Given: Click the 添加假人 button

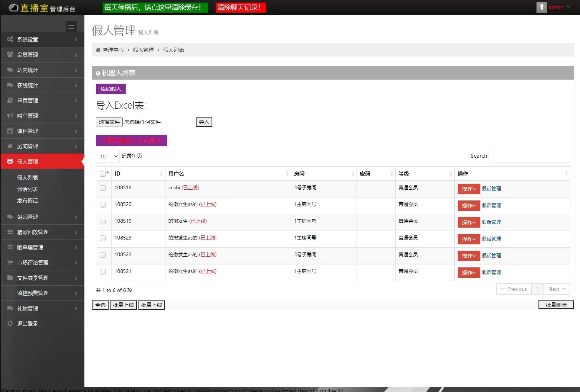Looking at the screenshot, I should click(110, 89).
